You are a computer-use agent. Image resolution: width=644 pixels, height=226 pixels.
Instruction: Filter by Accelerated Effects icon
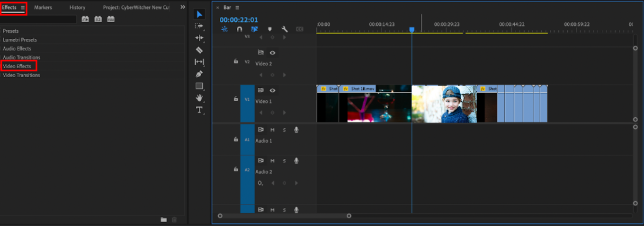coord(85,19)
